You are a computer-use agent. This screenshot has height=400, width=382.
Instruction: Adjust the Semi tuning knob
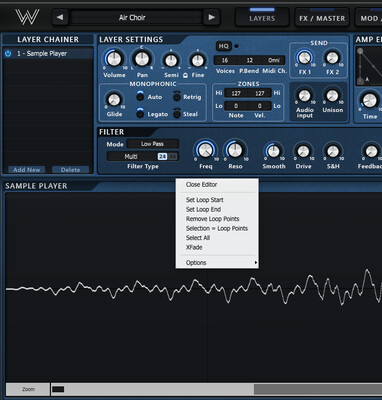(x=171, y=61)
